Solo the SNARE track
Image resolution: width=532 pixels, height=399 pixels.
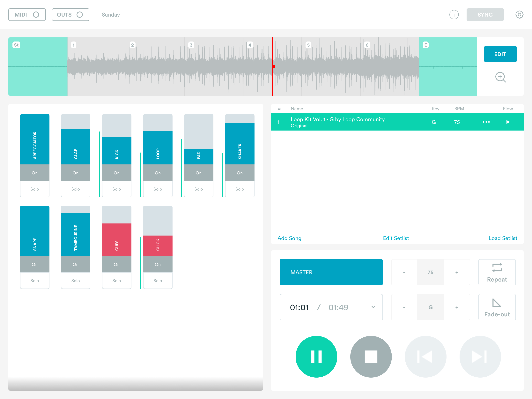point(35,281)
